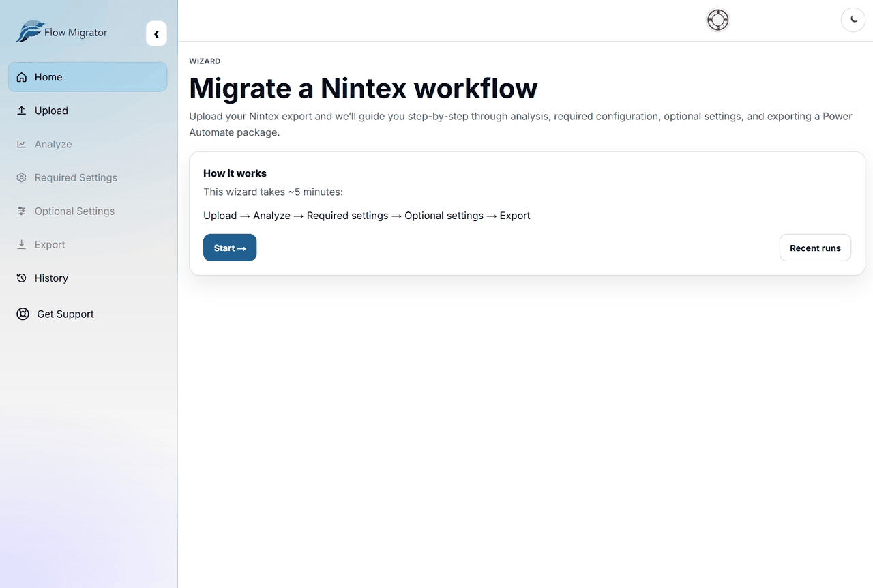Collapse the sidebar with the chevron button
Screen dimensions: 873x588
click(x=156, y=33)
